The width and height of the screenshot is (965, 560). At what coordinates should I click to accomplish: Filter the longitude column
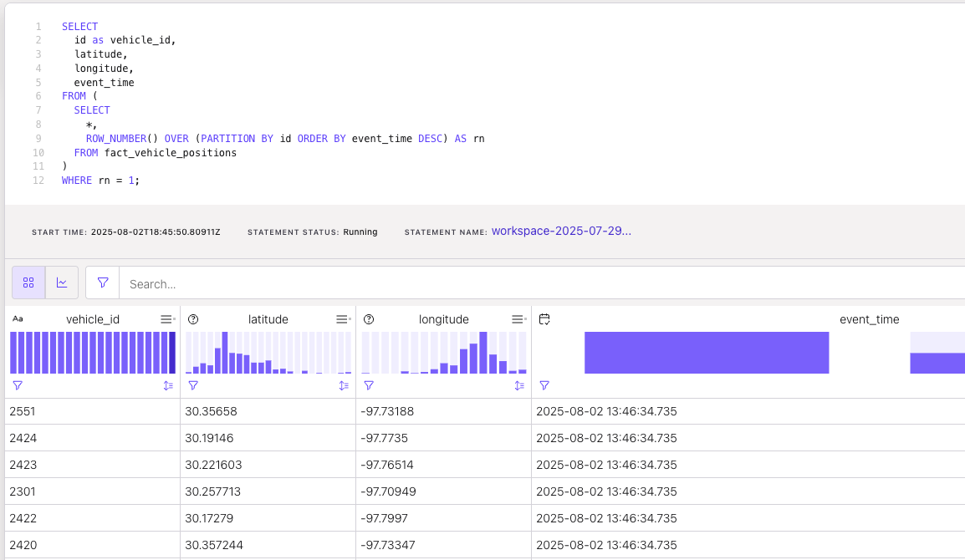pos(369,385)
